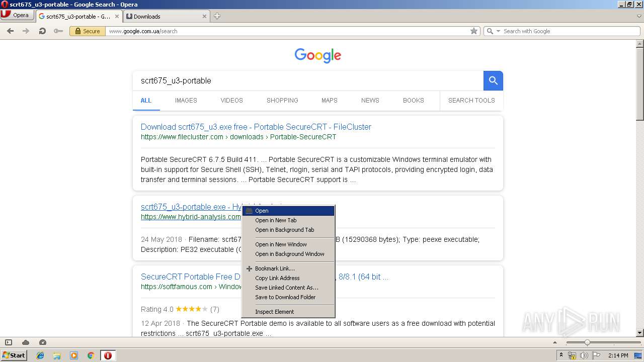Reload the current page

coord(42,31)
